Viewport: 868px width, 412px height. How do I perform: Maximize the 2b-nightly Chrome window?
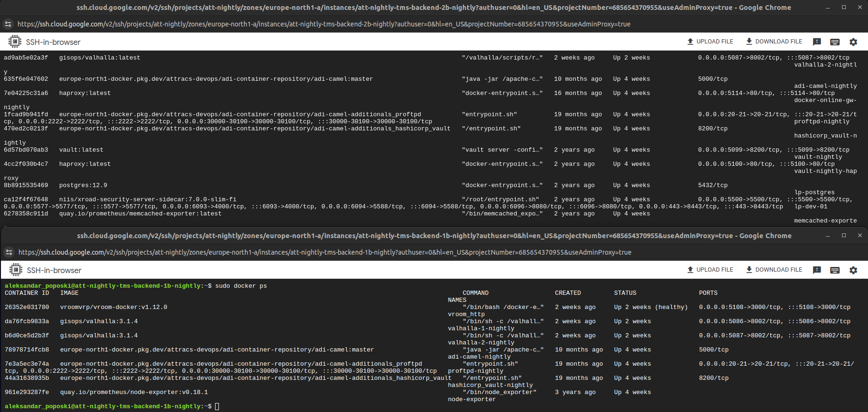(x=844, y=8)
